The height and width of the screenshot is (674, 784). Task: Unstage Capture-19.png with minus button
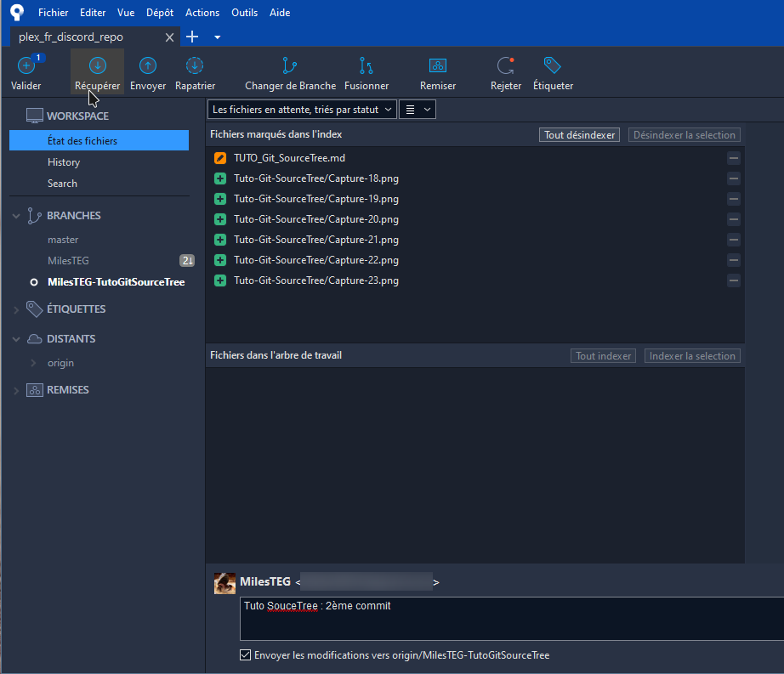[x=734, y=200]
